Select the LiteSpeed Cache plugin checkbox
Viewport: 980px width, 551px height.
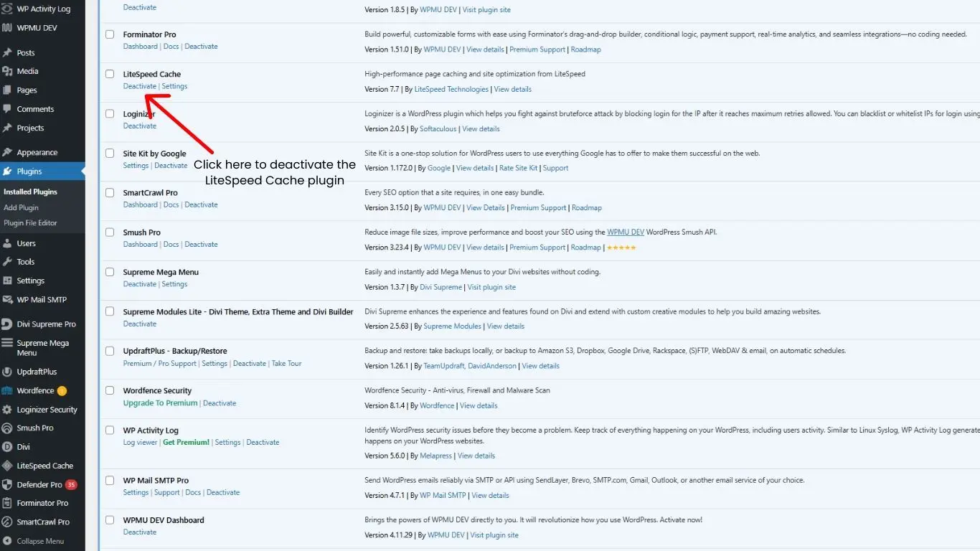pyautogui.click(x=110, y=73)
